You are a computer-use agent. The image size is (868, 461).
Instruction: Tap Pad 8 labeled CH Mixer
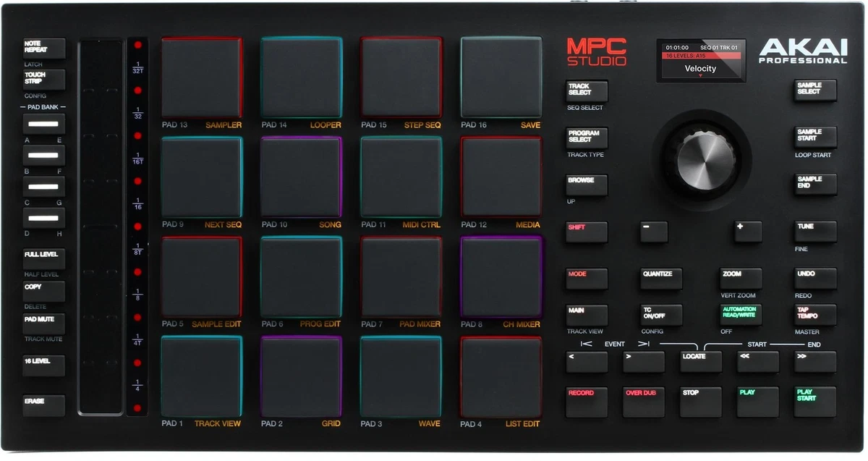(x=501, y=276)
